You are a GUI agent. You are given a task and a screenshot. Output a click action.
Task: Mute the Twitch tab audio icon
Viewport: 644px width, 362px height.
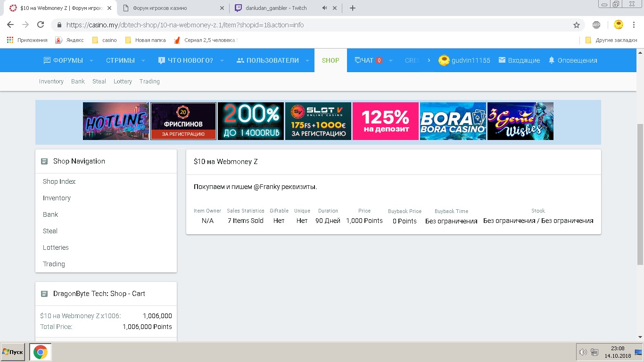325,8
